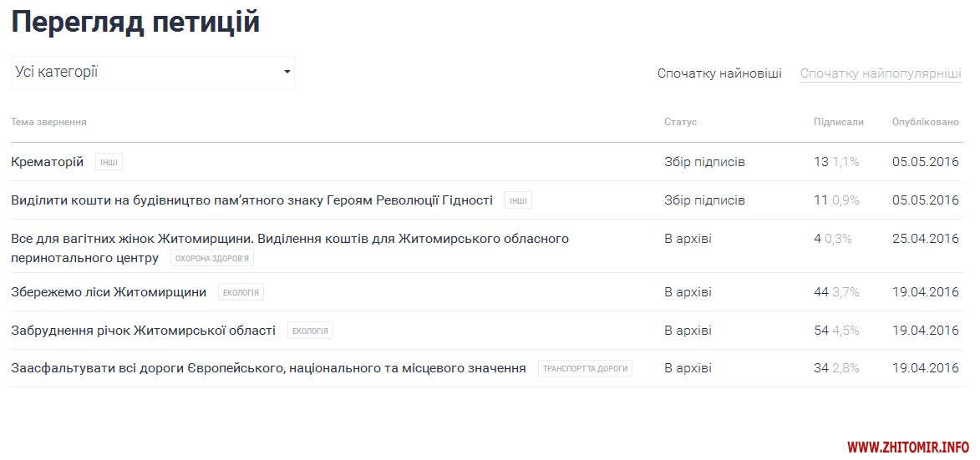Click the dropdown arrow in the category selector
The height and width of the screenshot is (460, 980).
[287, 73]
